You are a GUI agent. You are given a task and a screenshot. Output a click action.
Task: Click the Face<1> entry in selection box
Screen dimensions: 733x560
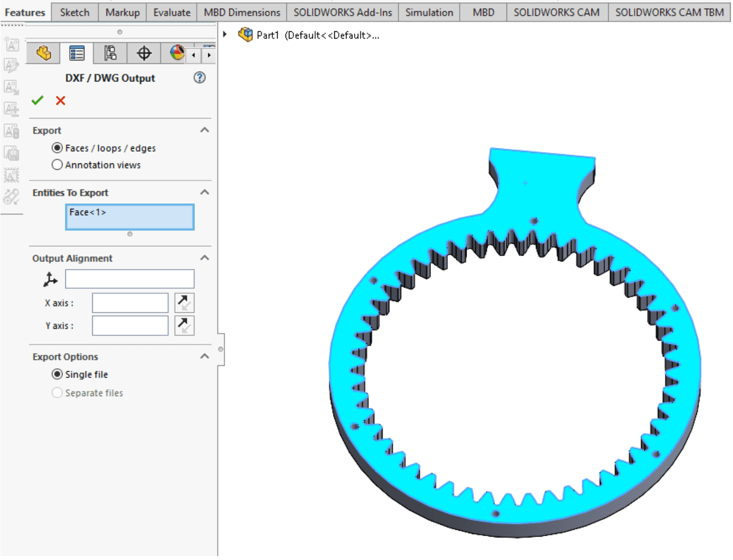click(87, 212)
